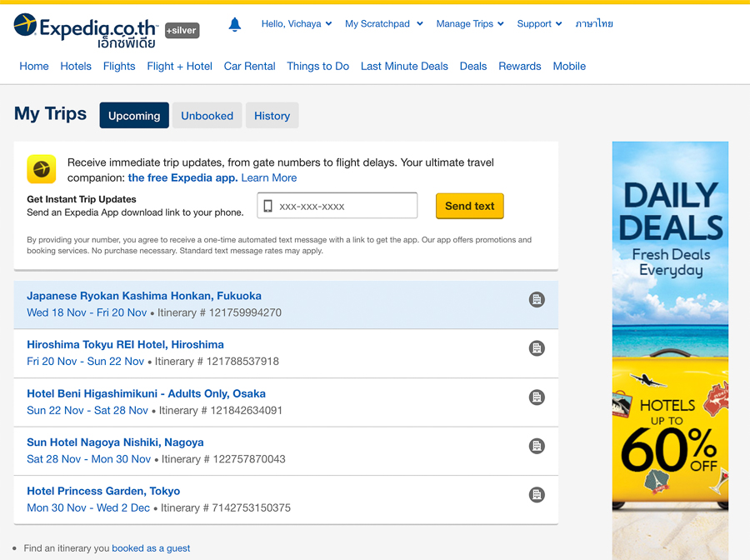
Task: Switch to the History tab
Action: tap(272, 115)
